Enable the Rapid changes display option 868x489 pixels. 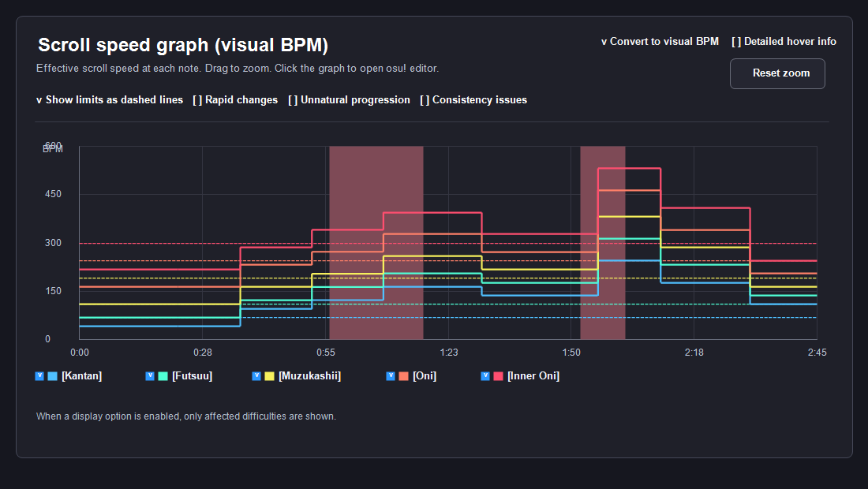235,100
